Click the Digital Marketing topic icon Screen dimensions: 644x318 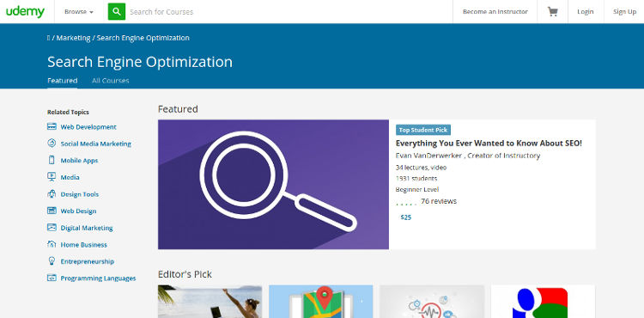point(52,228)
